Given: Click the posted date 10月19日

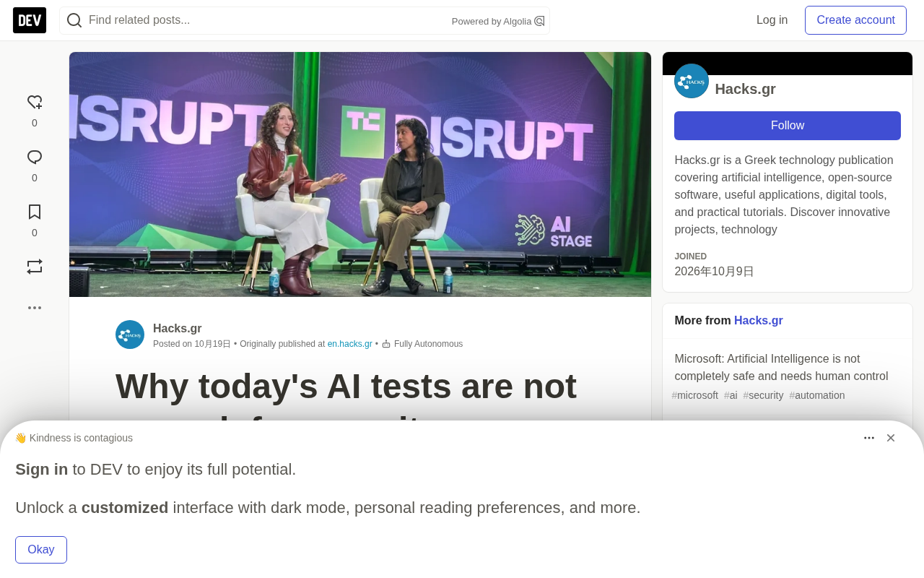Looking at the screenshot, I should click(x=212, y=344).
